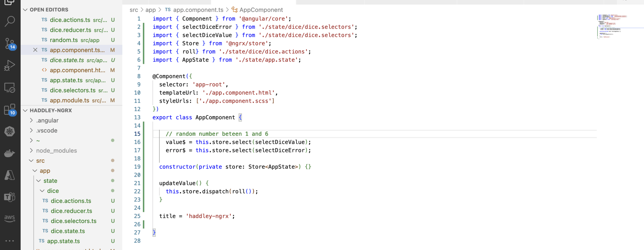Open dice.reducer.ts in dice folder
This screenshot has height=250, width=644.
72,211
